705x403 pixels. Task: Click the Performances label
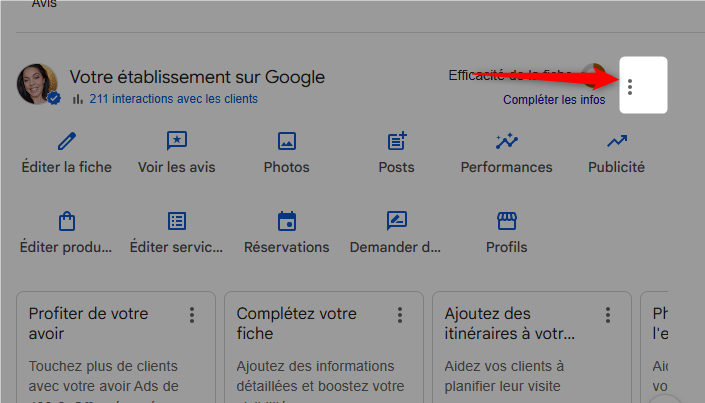[507, 167]
